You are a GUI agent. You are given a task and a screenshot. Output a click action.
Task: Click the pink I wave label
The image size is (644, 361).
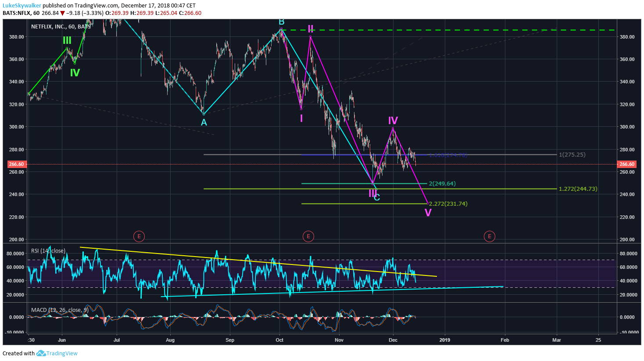pos(301,118)
